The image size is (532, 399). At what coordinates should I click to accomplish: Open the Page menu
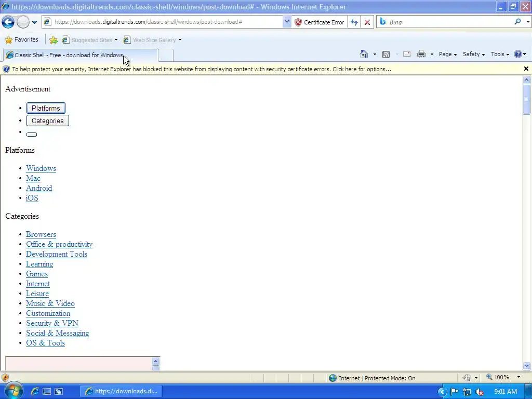click(x=447, y=54)
